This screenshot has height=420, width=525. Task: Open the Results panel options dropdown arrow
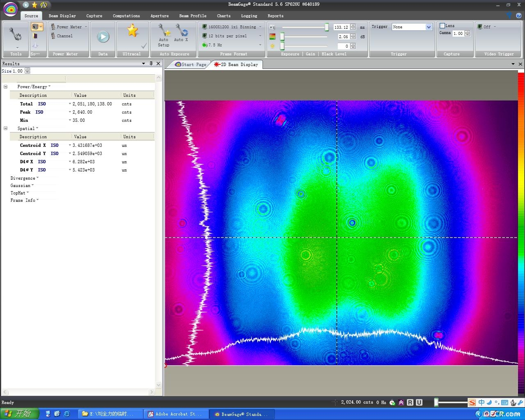click(x=144, y=64)
